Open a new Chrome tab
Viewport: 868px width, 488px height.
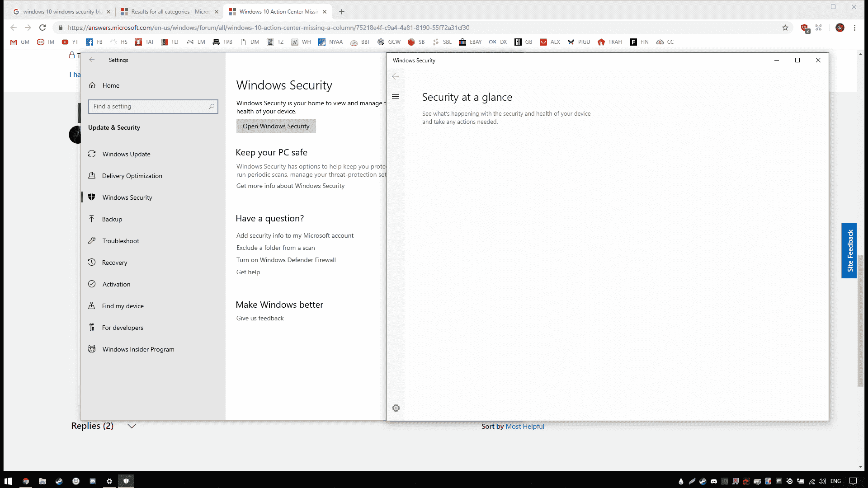coord(342,12)
